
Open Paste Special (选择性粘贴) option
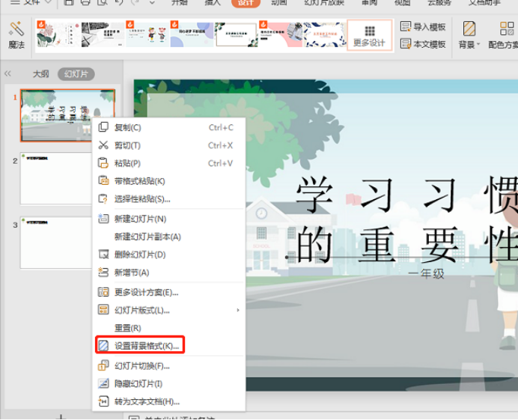tap(169, 199)
